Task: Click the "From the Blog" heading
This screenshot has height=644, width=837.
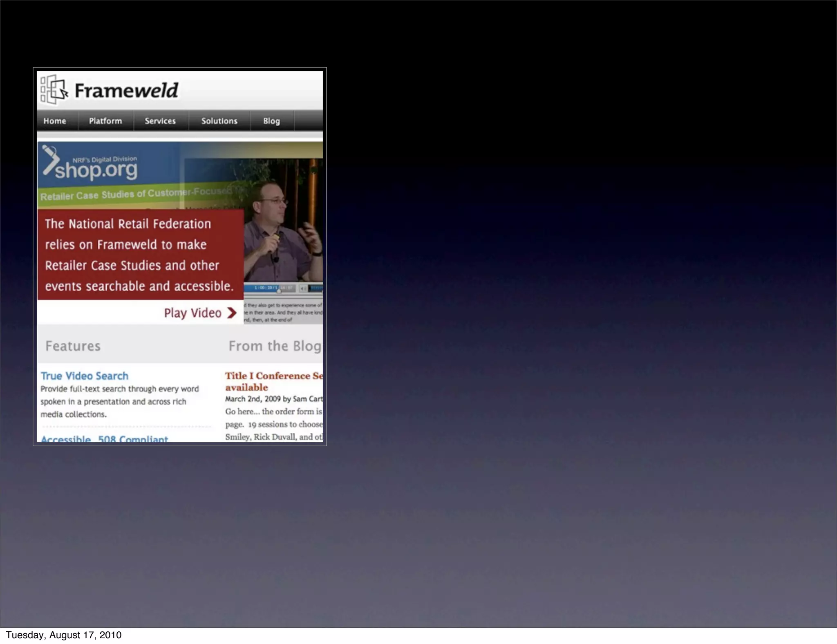Action: click(275, 346)
